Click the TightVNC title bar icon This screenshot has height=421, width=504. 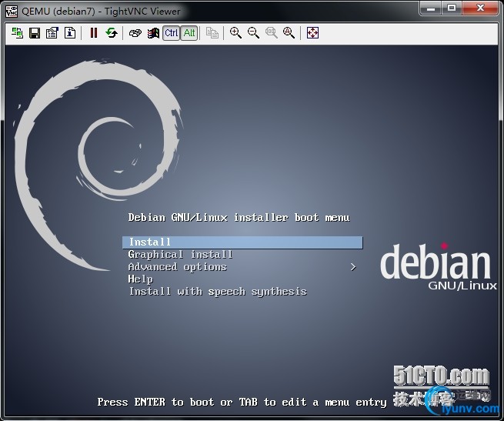click(12, 12)
